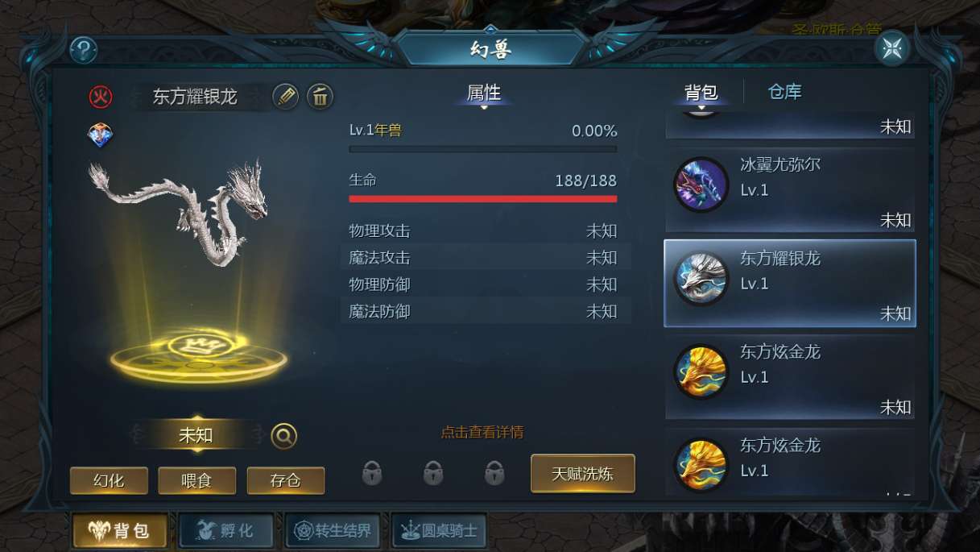Open the 孵化 hatching bottom tab
This screenshot has height=552, width=980.
(x=225, y=531)
